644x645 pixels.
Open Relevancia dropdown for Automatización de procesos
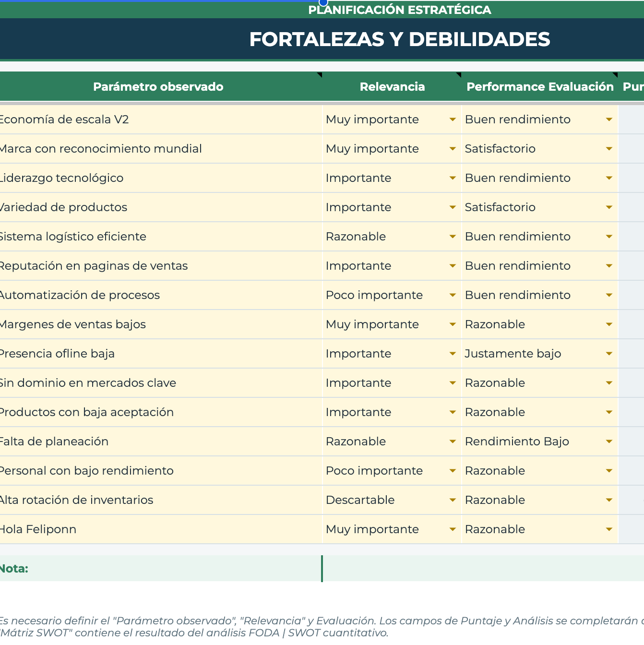(x=453, y=295)
